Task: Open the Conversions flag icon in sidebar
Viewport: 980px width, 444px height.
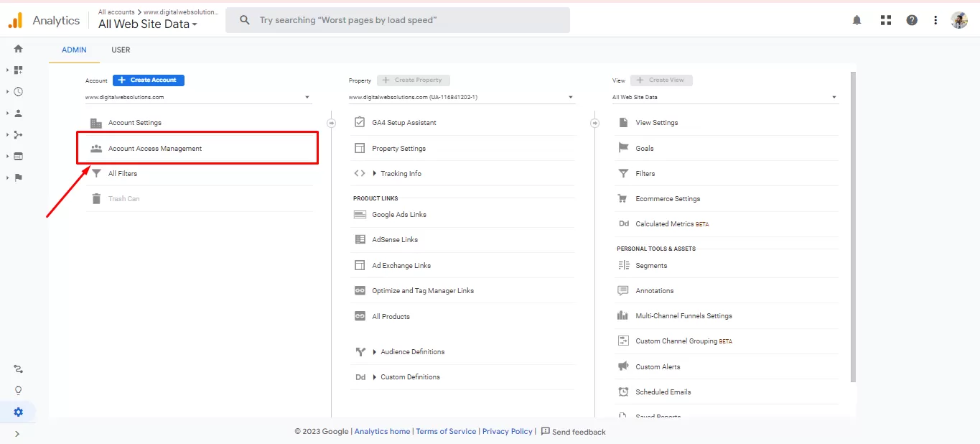Action: [18, 177]
